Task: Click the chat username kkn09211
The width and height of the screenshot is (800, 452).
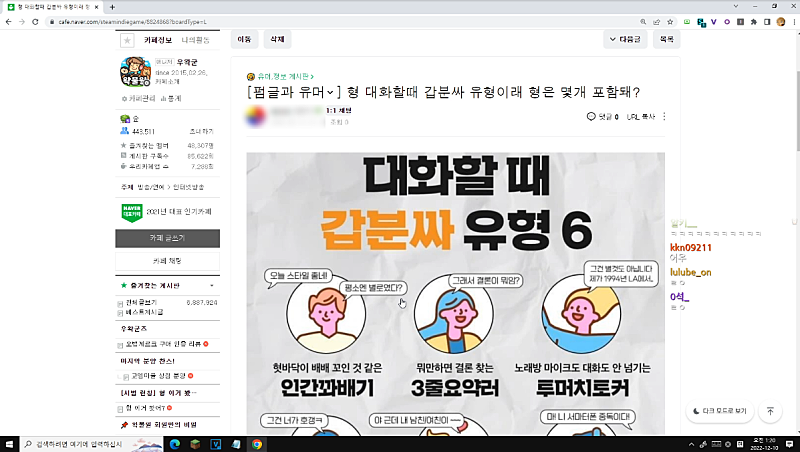Action: coord(691,247)
